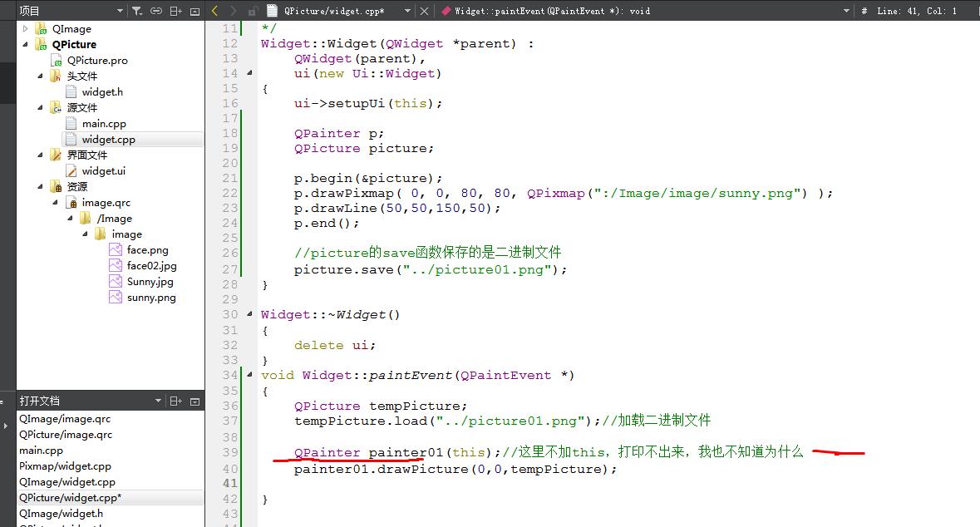Select image.qrc resource file
Screen dimensions: 980x527
point(106,203)
